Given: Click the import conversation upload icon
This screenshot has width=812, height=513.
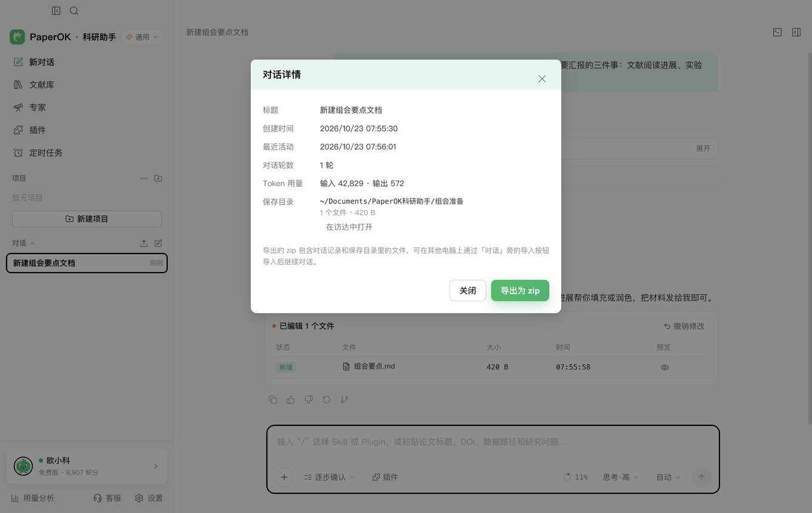Looking at the screenshot, I should pos(144,243).
